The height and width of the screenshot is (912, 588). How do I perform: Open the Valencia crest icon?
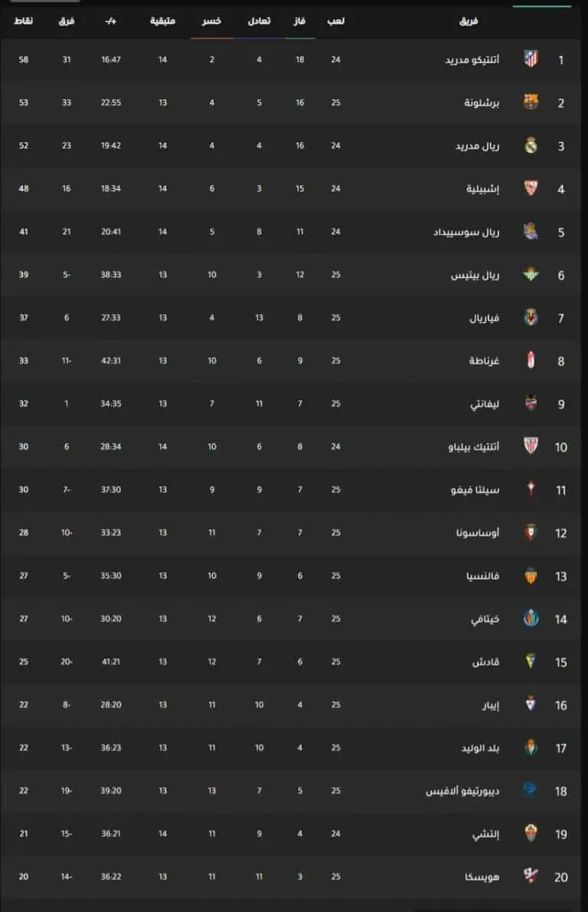click(531, 576)
